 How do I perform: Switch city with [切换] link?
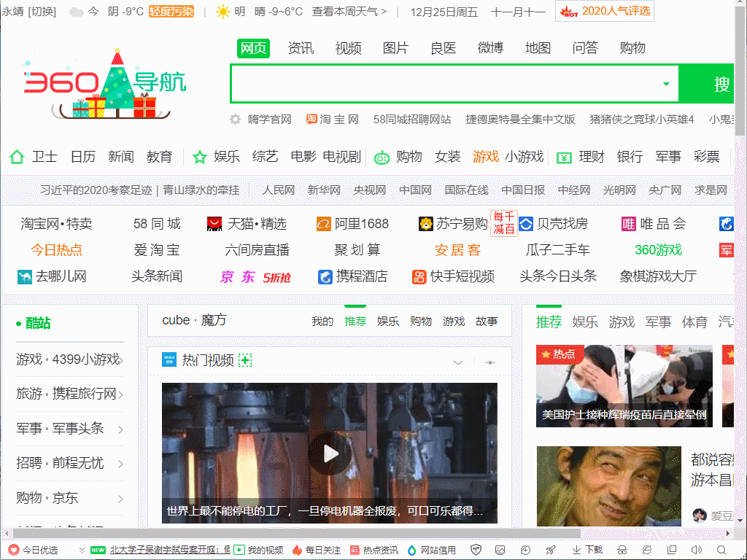(x=42, y=12)
